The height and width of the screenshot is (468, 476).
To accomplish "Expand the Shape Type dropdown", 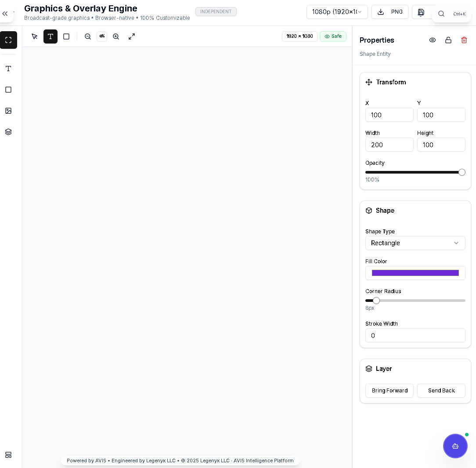I will (x=415, y=243).
